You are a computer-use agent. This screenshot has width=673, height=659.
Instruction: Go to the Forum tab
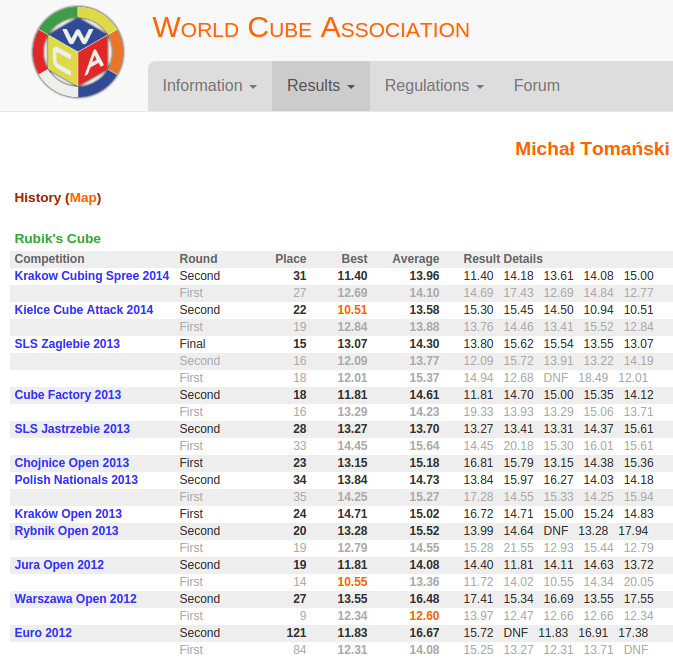coord(537,86)
